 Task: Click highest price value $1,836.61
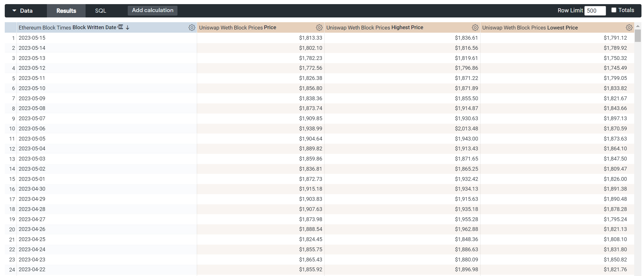467,38
